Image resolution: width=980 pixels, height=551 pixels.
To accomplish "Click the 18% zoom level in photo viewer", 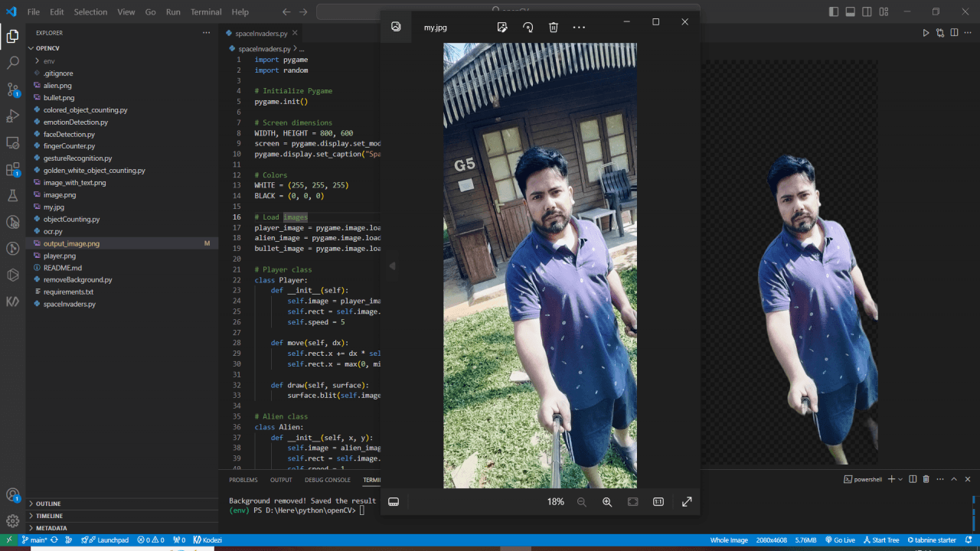I will (x=555, y=502).
